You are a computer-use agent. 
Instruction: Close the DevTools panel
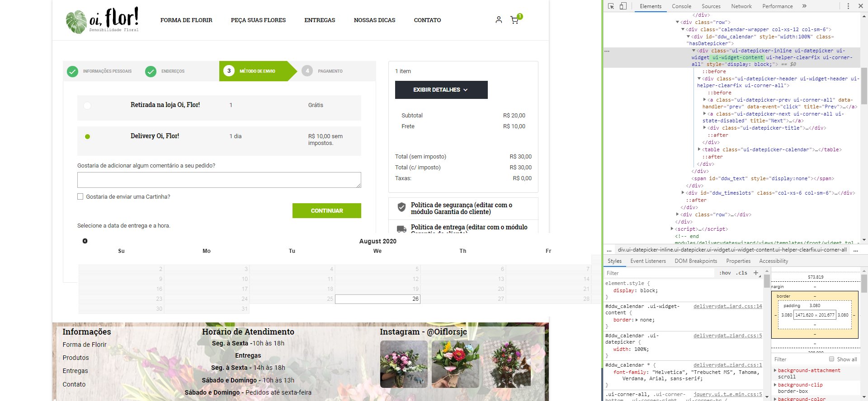861,6
